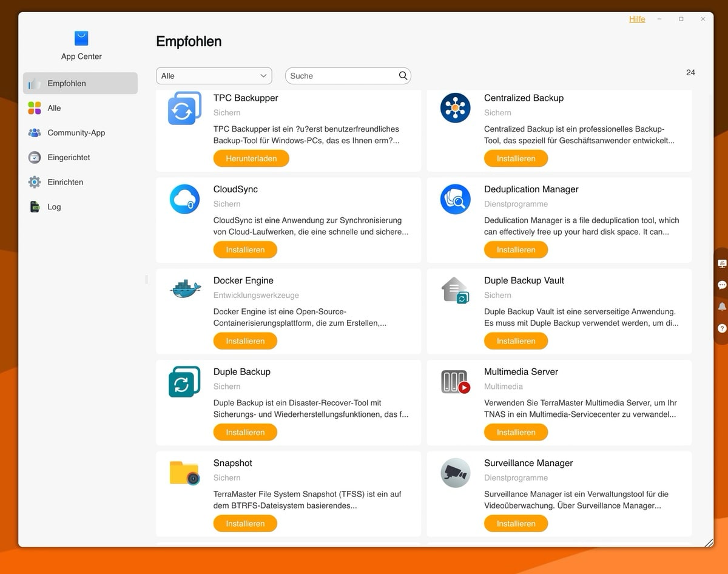Image resolution: width=728 pixels, height=574 pixels.
Task: Expand the Alle category dropdown
Action: (214, 76)
